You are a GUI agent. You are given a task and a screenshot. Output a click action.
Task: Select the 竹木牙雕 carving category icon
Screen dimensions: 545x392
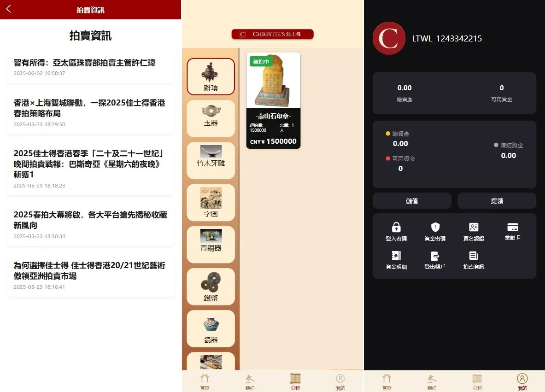[211, 160]
